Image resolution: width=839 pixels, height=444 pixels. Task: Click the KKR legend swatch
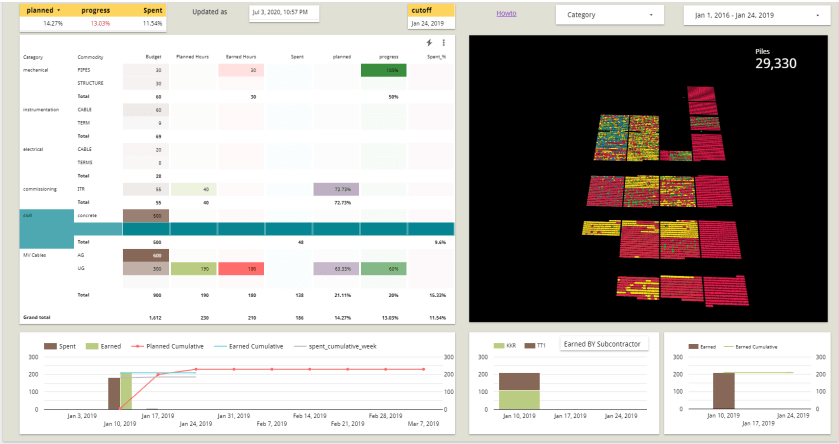pos(499,346)
